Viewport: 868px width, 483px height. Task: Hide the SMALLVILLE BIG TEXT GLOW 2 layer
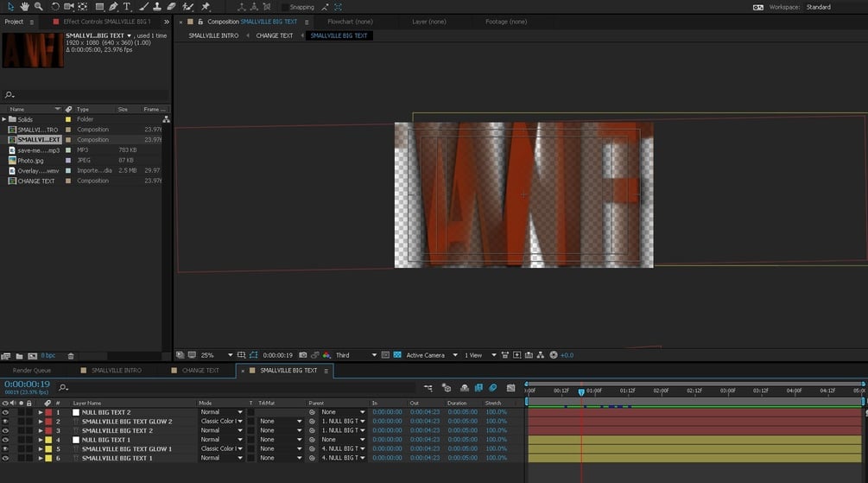5,422
